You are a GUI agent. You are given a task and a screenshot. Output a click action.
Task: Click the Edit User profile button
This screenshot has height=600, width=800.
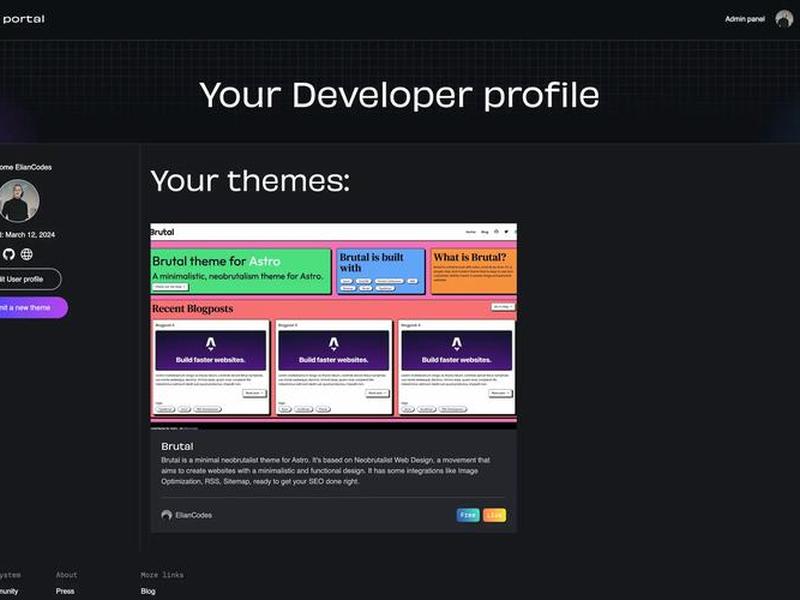[30, 279]
